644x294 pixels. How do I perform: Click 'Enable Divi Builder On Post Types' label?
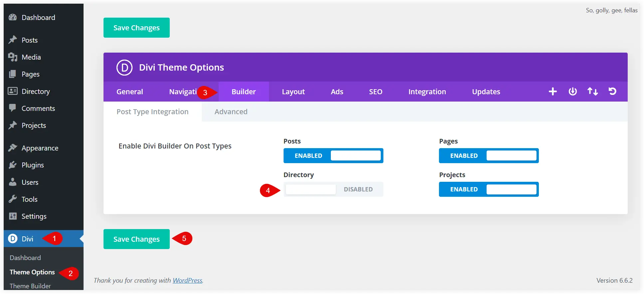pyautogui.click(x=175, y=146)
